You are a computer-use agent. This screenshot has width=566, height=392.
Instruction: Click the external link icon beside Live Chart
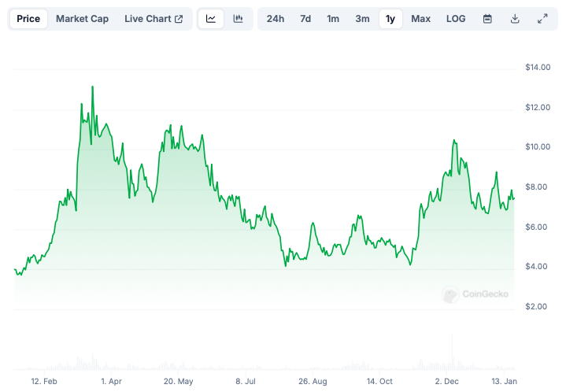coord(179,19)
